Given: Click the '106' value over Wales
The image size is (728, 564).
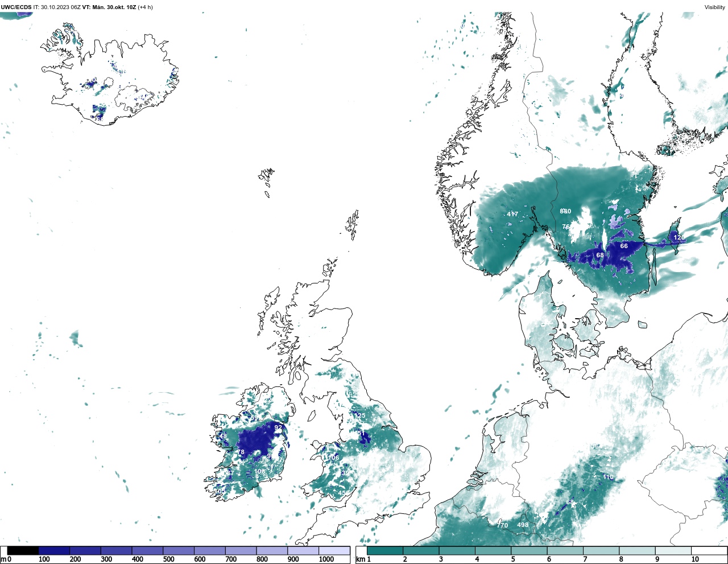Looking at the screenshot, I should (x=333, y=458).
